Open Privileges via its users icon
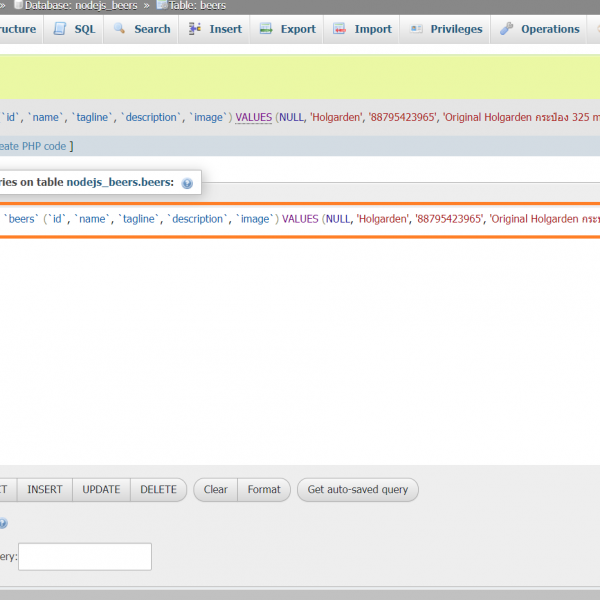The height and width of the screenshot is (600, 600). [x=416, y=29]
